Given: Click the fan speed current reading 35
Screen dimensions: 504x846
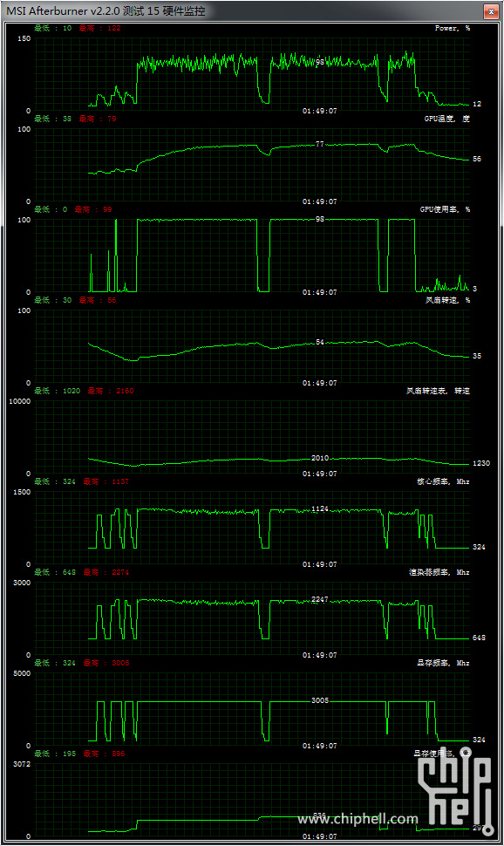Looking at the screenshot, I should coord(477,356).
